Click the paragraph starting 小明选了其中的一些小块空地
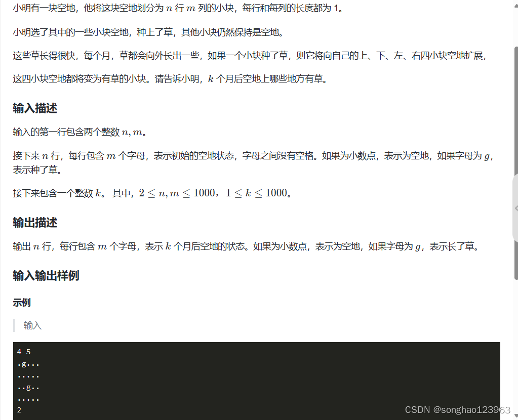Screen dimensions: 518x420 [148, 32]
